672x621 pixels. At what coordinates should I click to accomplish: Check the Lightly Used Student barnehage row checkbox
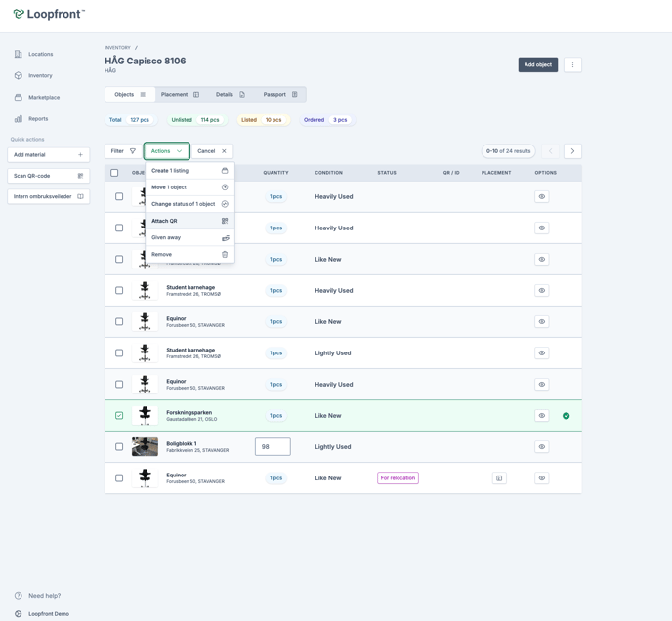[119, 353]
